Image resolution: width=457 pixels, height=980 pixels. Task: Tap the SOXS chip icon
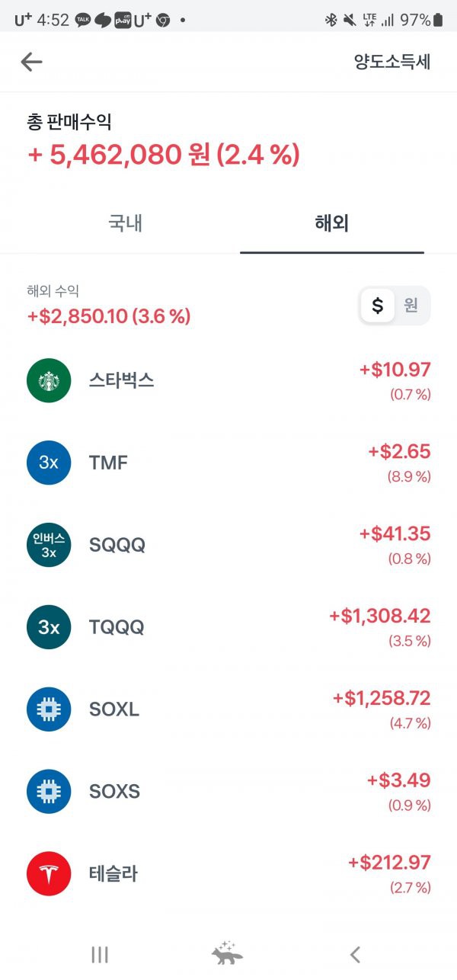coord(49,792)
